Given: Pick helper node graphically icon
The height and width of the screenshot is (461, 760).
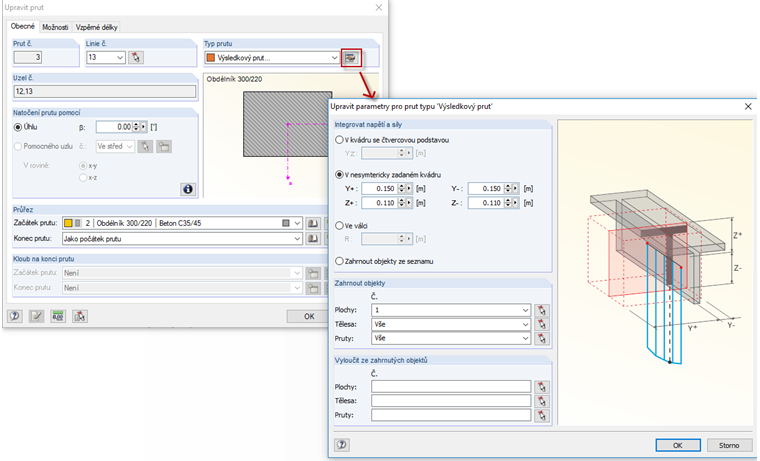Looking at the screenshot, I should [x=145, y=146].
